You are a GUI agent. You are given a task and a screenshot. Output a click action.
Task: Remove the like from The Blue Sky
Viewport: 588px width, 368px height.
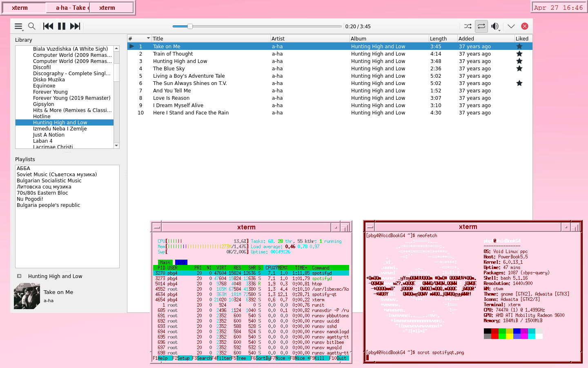point(519,68)
